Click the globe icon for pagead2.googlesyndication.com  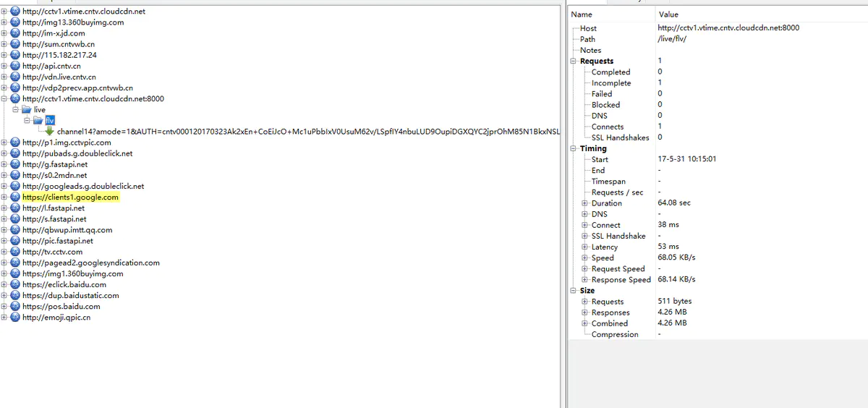point(15,263)
